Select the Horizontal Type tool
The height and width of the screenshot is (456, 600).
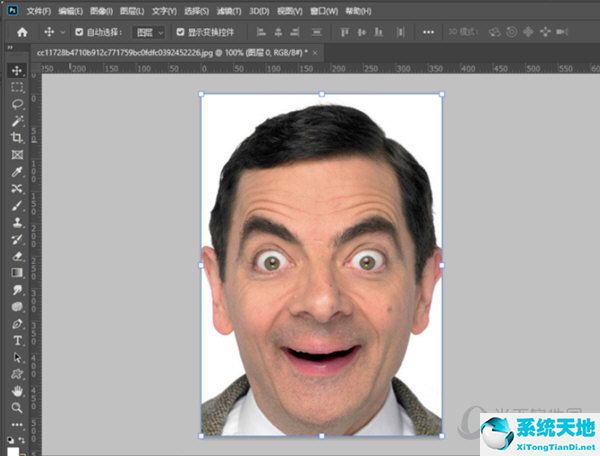pyautogui.click(x=17, y=340)
